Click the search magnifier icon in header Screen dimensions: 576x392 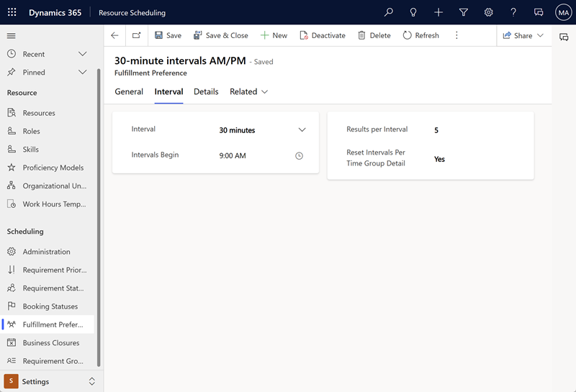tap(388, 12)
